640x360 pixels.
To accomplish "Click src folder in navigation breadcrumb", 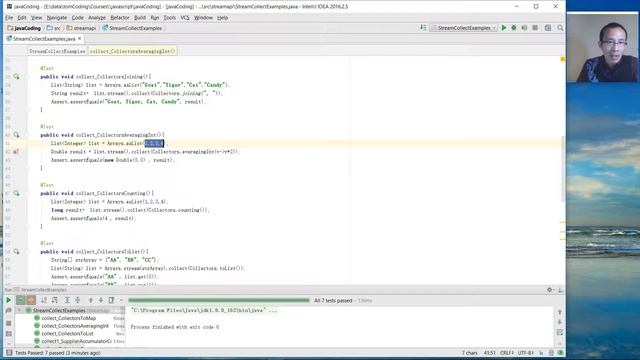I will [x=53, y=28].
